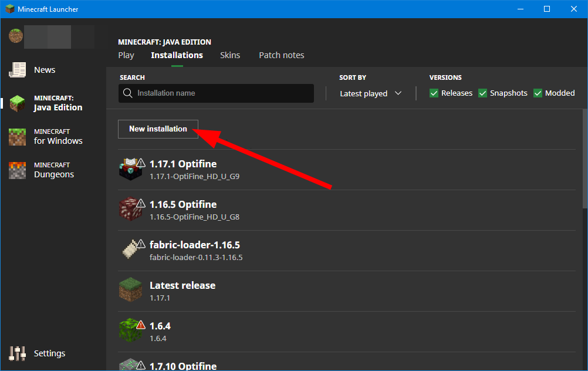Click the version text 1.17.1-OptiFine_HD_U_G9

[x=194, y=176]
